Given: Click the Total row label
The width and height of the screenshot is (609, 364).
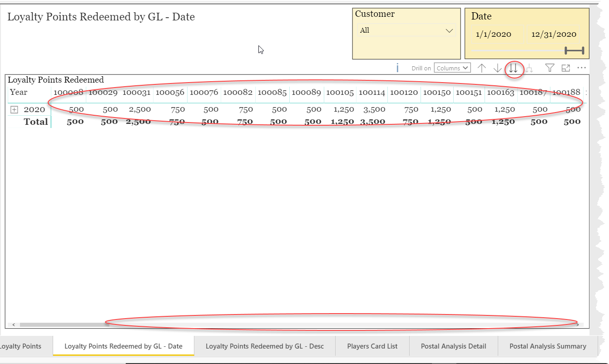Looking at the screenshot, I should (x=36, y=122).
